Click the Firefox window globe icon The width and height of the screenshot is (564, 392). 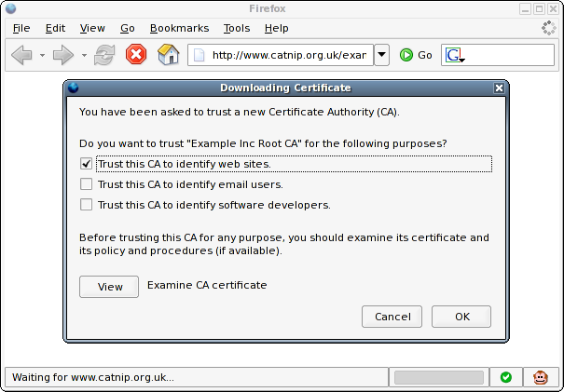[11, 8]
